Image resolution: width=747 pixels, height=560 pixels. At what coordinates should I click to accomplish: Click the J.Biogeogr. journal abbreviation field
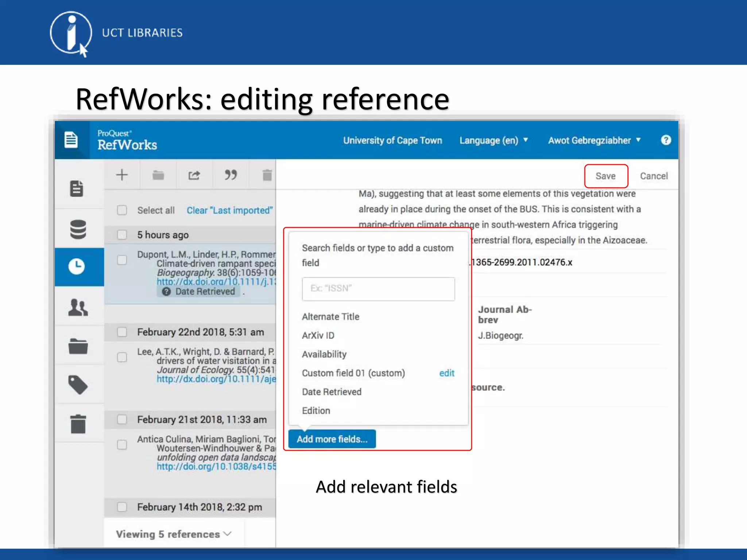(x=500, y=335)
